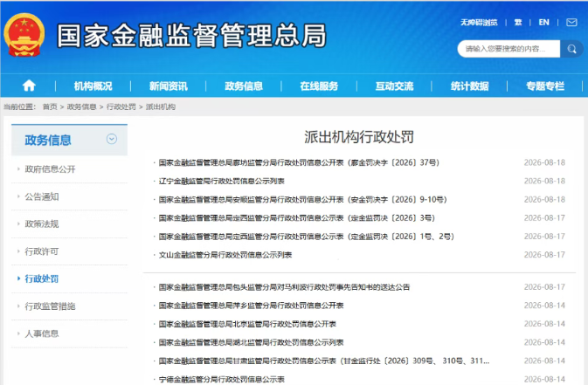The image size is (588, 385).
Task: Open 廊坊监管分局 penalty notice 37号
Action: tap(299, 162)
